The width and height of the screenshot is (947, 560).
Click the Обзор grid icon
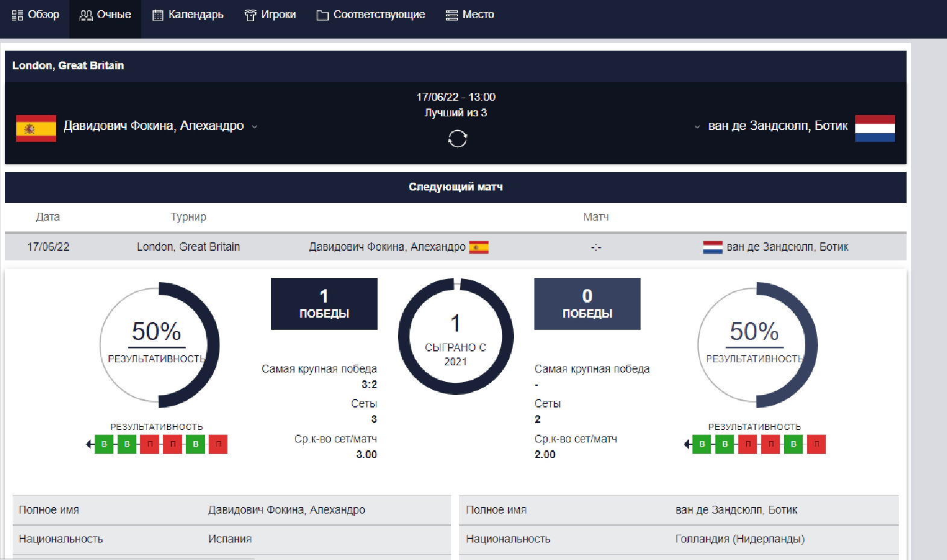tap(17, 15)
